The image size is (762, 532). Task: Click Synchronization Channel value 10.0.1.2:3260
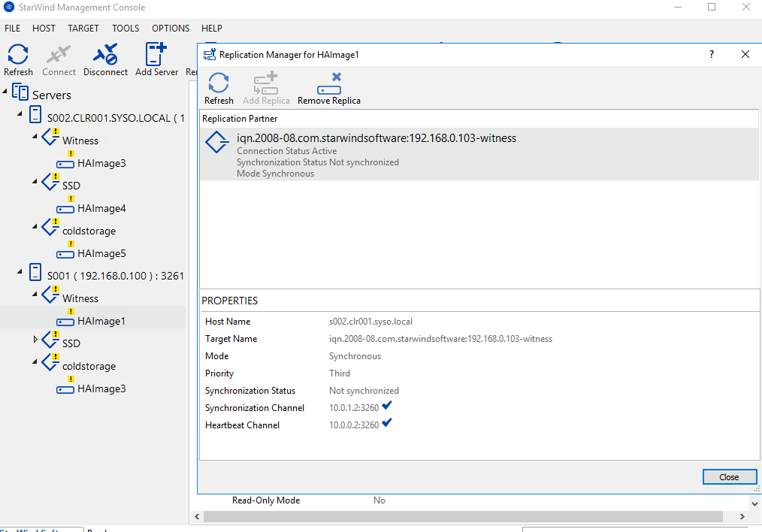pyautogui.click(x=354, y=408)
